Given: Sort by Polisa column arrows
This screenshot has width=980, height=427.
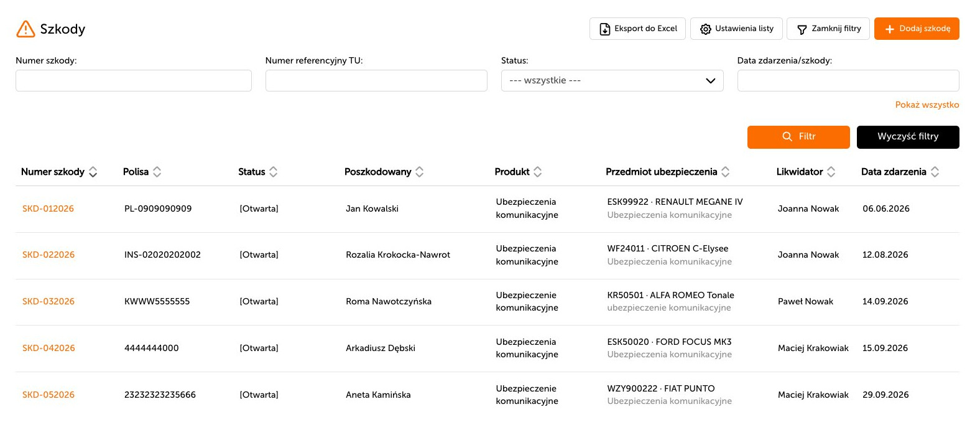Looking at the screenshot, I should (x=157, y=172).
